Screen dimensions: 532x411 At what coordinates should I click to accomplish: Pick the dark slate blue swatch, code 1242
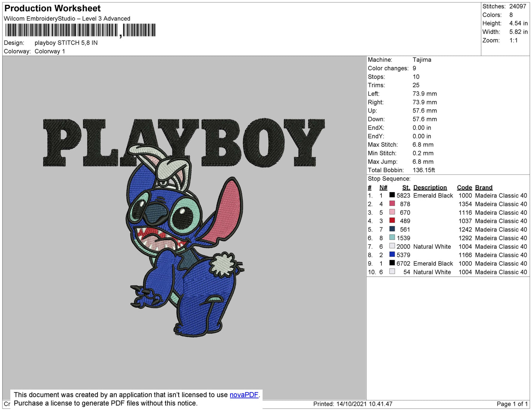392,229
